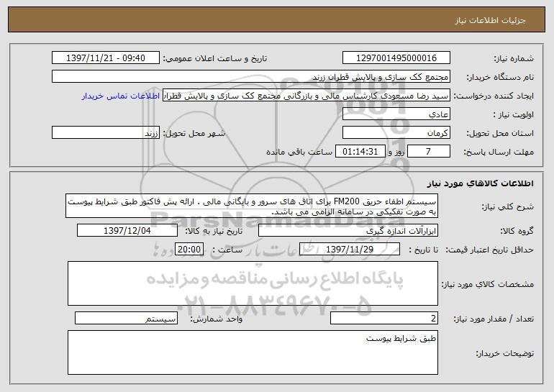The height and width of the screenshot is (392, 554).
Task: Select the شماره نیاز field 1297001495000016
Action: click(396, 58)
